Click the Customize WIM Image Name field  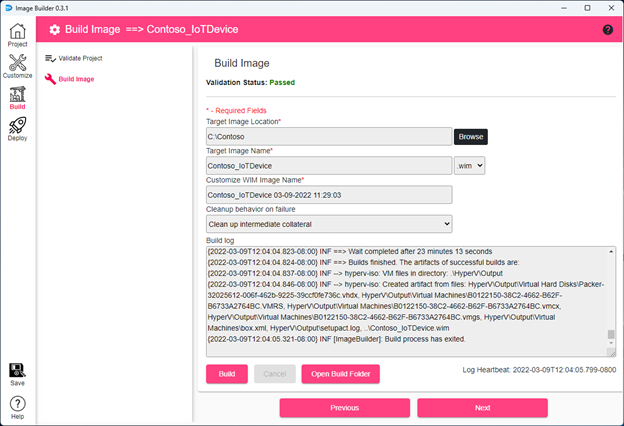[x=329, y=195]
